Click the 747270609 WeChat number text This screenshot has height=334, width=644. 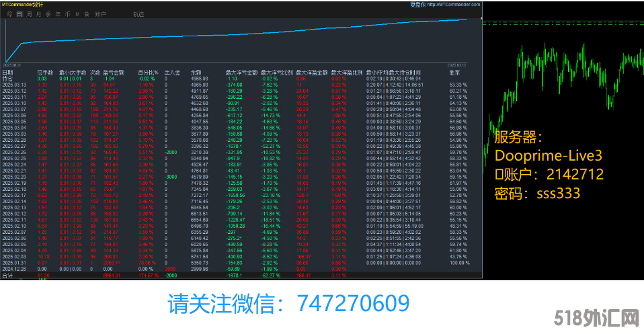point(353,304)
